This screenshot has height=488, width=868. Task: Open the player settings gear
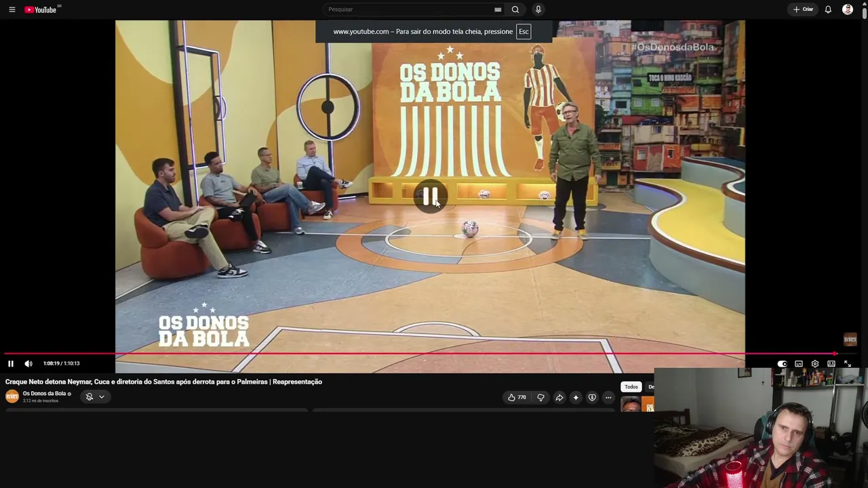[x=815, y=364]
